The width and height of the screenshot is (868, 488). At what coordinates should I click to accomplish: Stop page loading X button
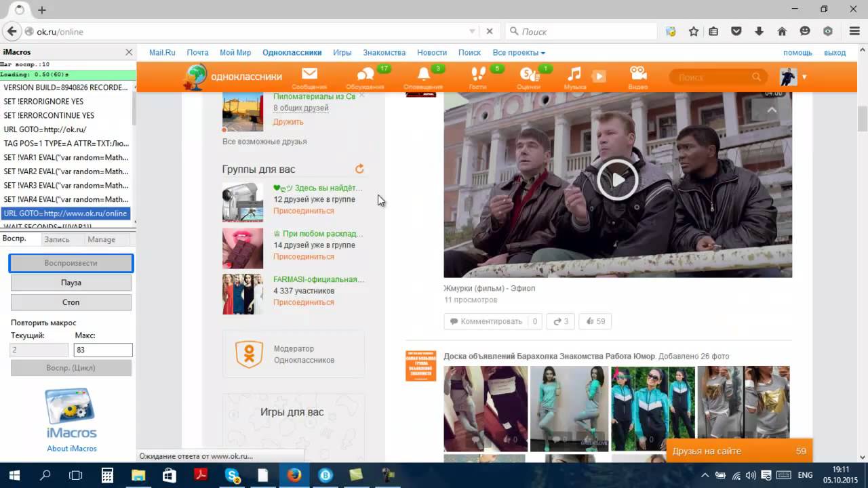(490, 31)
